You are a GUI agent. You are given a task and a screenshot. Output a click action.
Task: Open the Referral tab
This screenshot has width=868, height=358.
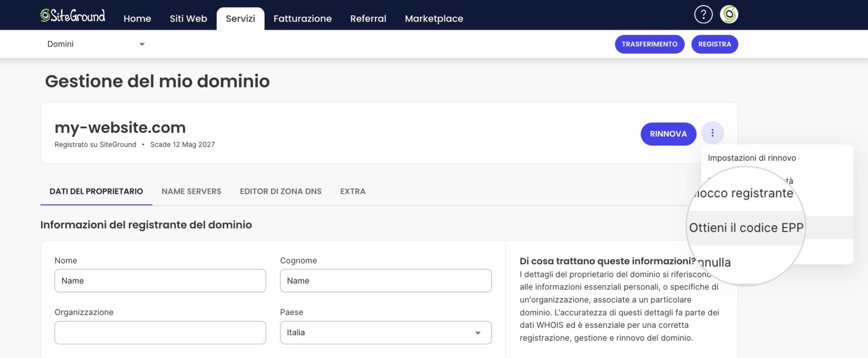(368, 18)
